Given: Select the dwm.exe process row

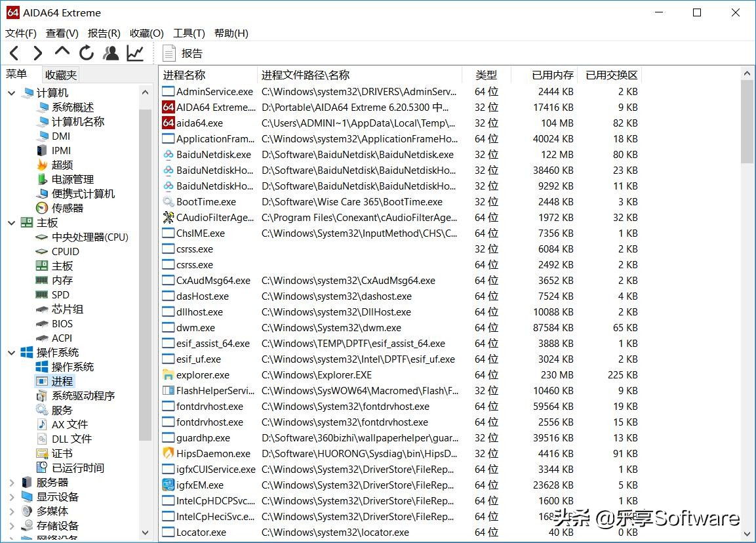Looking at the screenshot, I should [x=400, y=328].
